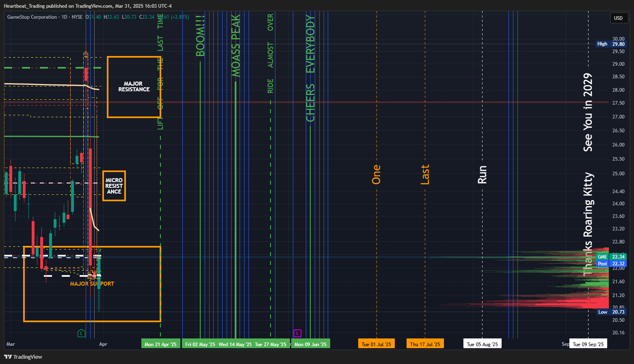Select the MOASS PEAK vertical text
This screenshot has width=634, height=364.
click(236, 45)
